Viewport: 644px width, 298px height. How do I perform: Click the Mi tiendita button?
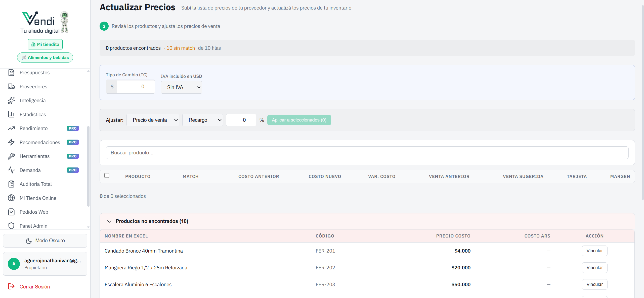[45, 44]
